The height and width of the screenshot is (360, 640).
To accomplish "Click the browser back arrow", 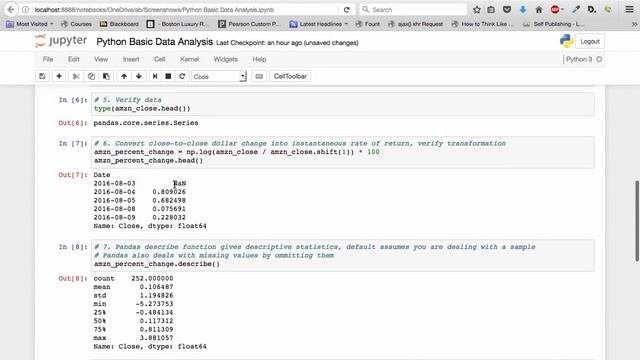I will coord(11,9).
